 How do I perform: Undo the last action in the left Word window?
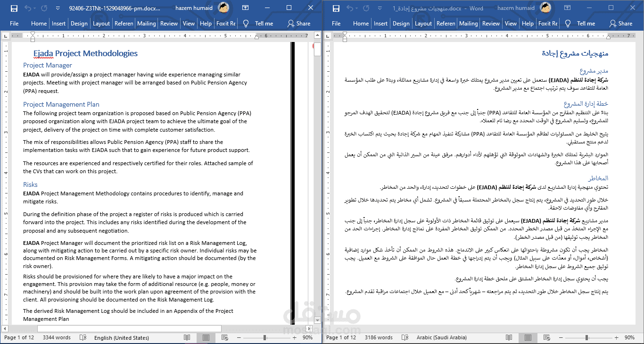27,8
